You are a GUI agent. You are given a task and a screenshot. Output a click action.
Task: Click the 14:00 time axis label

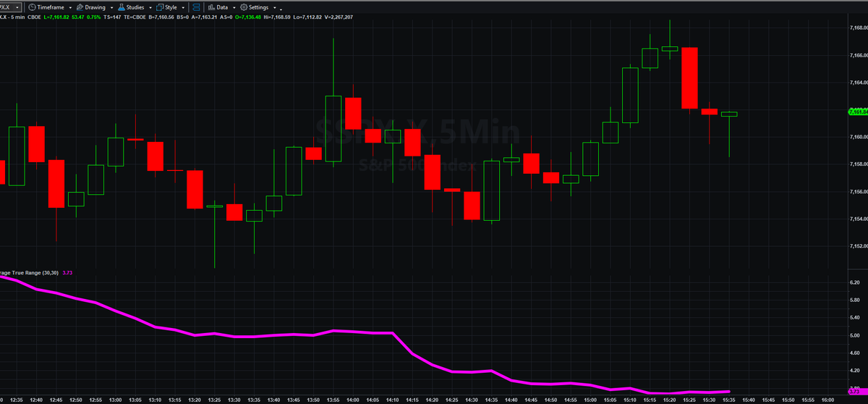tap(353, 400)
